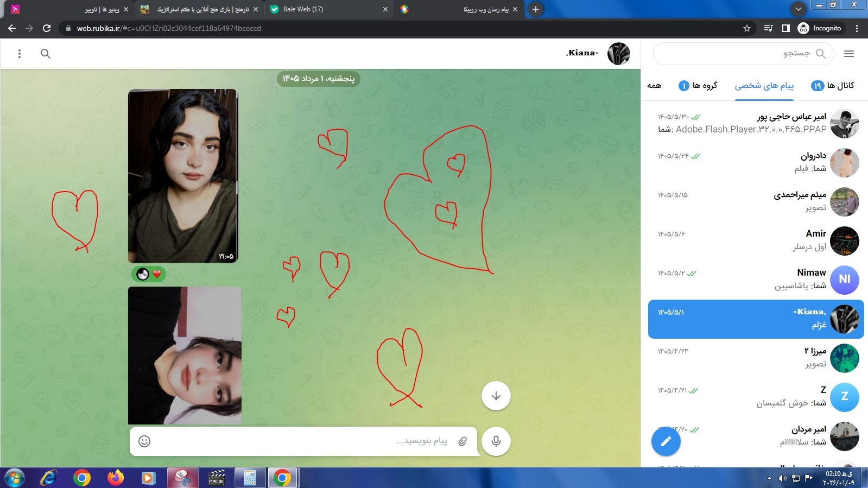Open Chrome's three-dot browser menu
The width and height of the screenshot is (868, 488).
point(857,28)
